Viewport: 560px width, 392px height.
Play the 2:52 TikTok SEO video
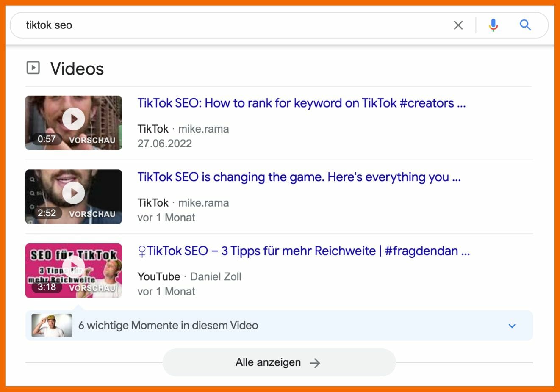(73, 193)
